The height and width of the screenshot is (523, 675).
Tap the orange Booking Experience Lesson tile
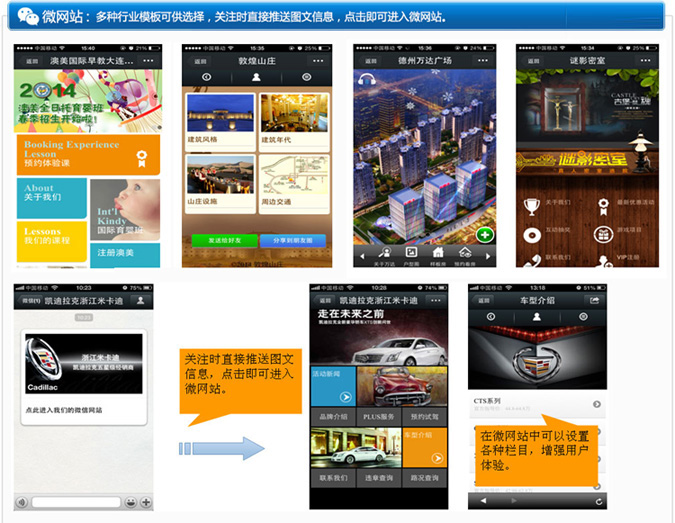click(88, 154)
